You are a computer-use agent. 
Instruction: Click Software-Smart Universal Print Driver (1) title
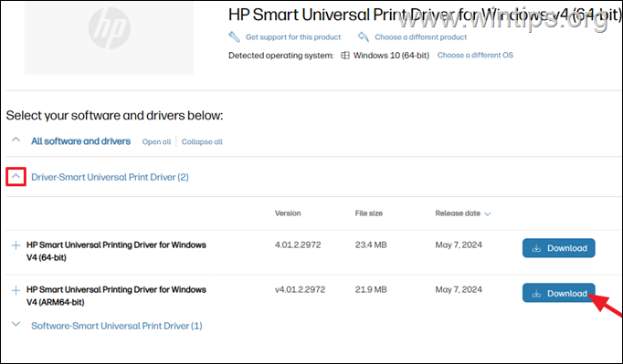coord(117,326)
